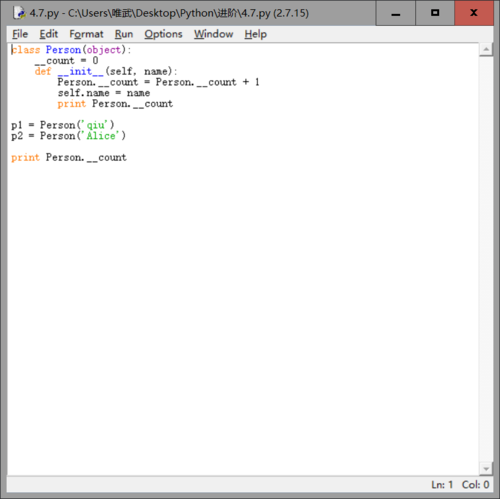Maximize the 4.7.py editor window
Viewport: 500px width, 499px height.
[x=435, y=13]
